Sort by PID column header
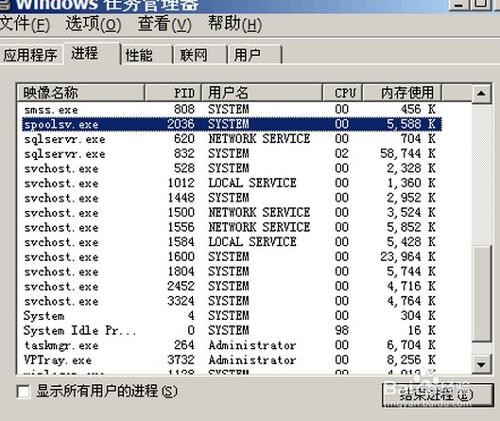This screenshot has height=421, width=500. click(173, 92)
